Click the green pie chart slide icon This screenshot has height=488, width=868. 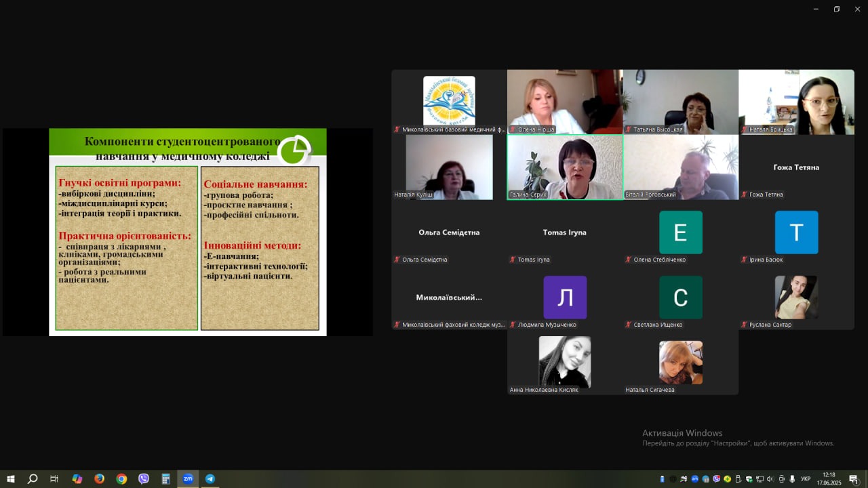(x=294, y=150)
